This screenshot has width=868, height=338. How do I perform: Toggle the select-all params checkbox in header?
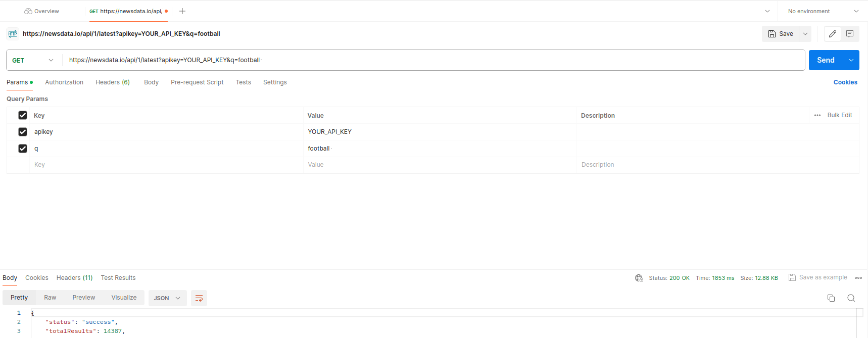(23, 115)
